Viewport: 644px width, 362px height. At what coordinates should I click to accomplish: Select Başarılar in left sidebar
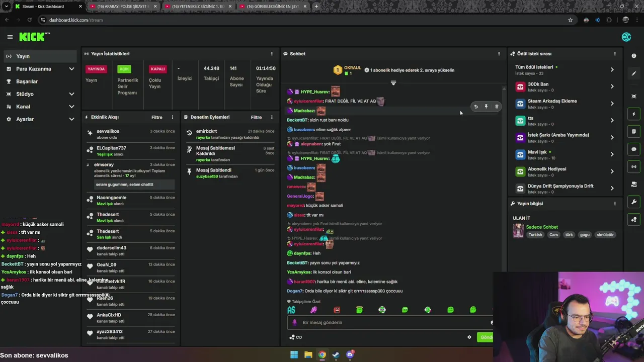(41, 81)
